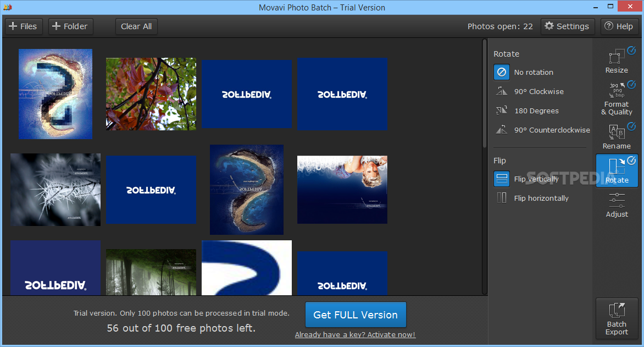644x347 pixels.
Task: Click the Batch Export button
Action: coord(617,318)
